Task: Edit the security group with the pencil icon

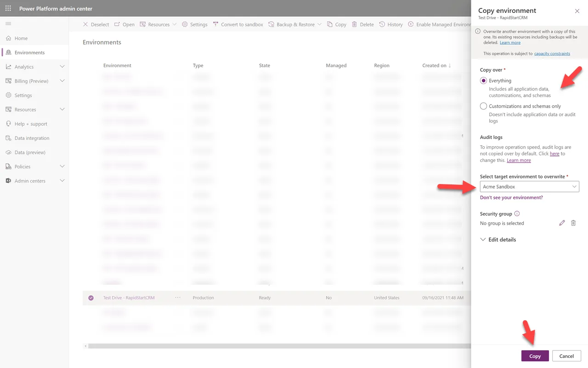Action: coord(562,223)
